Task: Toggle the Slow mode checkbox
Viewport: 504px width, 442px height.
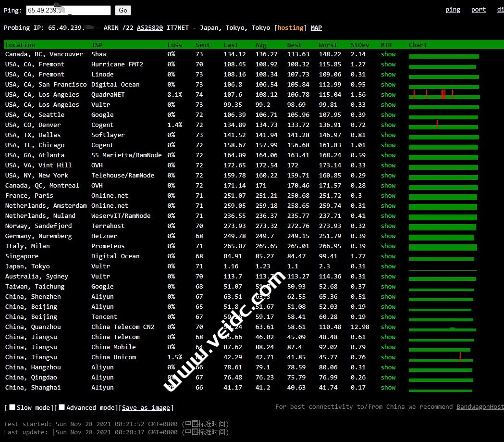Action: pyautogui.click(x=12, y=407)
